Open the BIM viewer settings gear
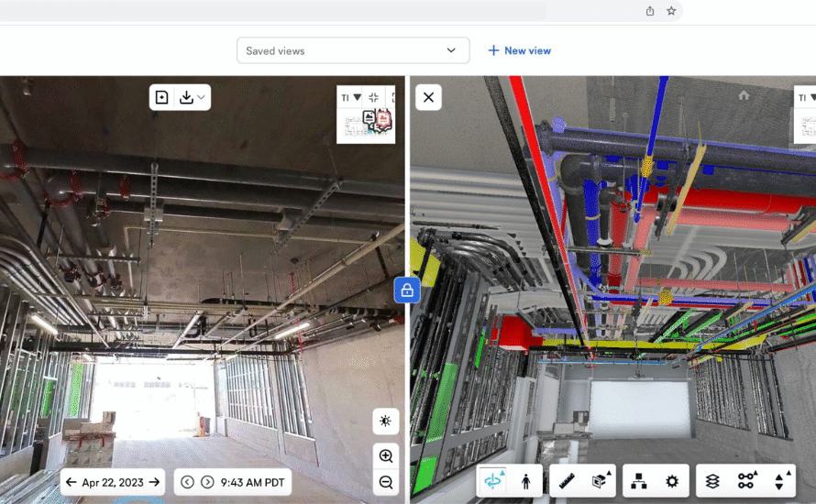 tap(671, 480)
